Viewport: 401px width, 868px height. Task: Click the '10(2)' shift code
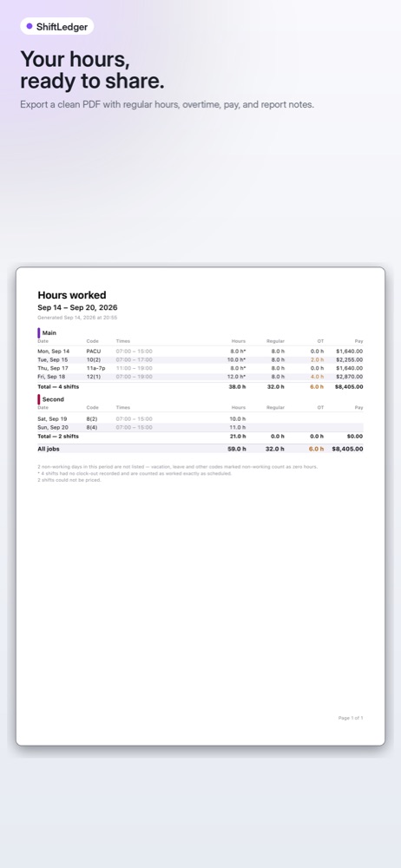(94, 360)
